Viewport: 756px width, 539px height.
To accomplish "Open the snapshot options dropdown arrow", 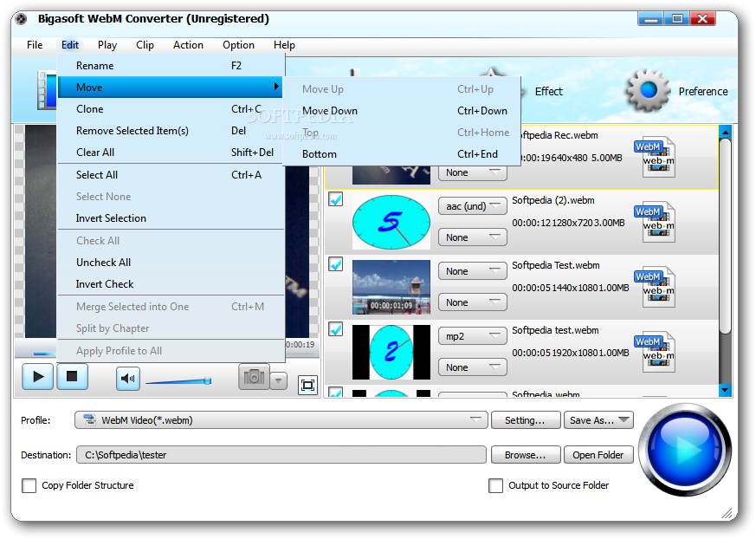I will pos(278,380).
